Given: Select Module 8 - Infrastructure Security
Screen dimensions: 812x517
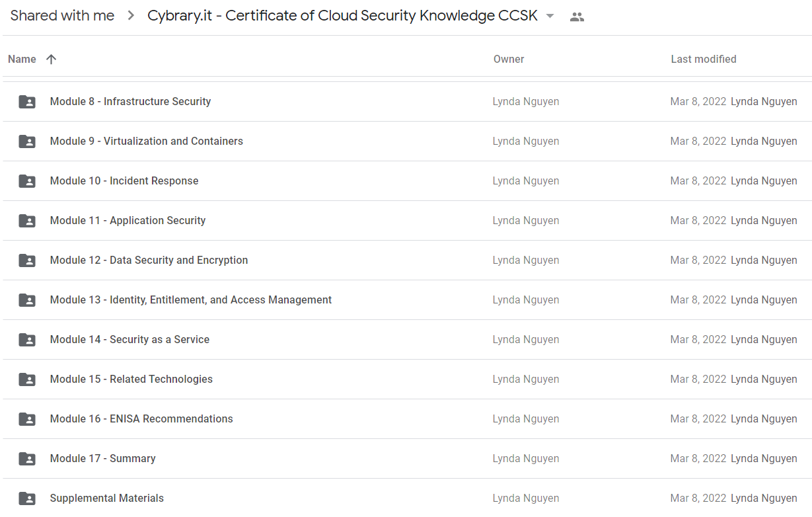Looking at the screenshot, I should point(130,101).
